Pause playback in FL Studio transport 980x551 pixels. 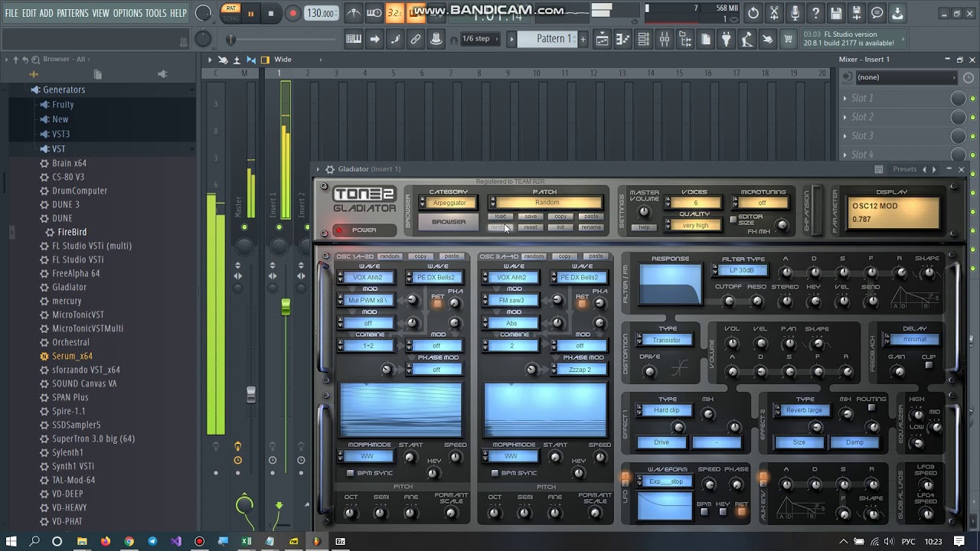[x=251, y=13]
